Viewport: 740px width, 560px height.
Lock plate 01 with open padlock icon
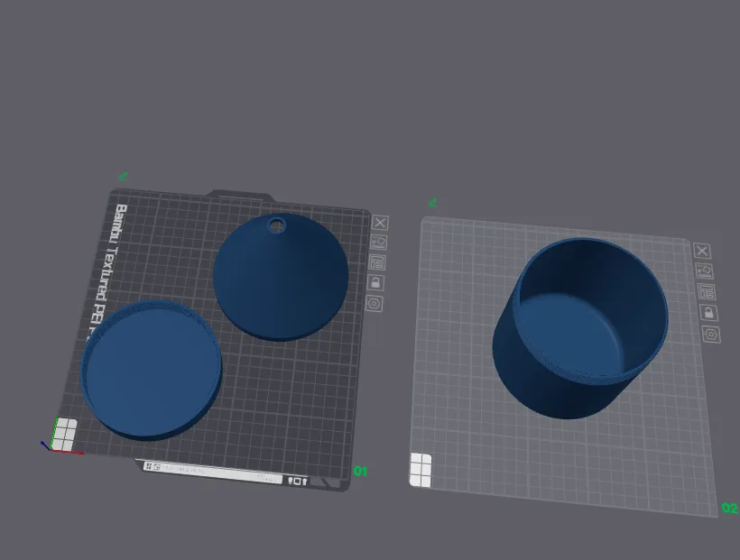click(376, 282)
